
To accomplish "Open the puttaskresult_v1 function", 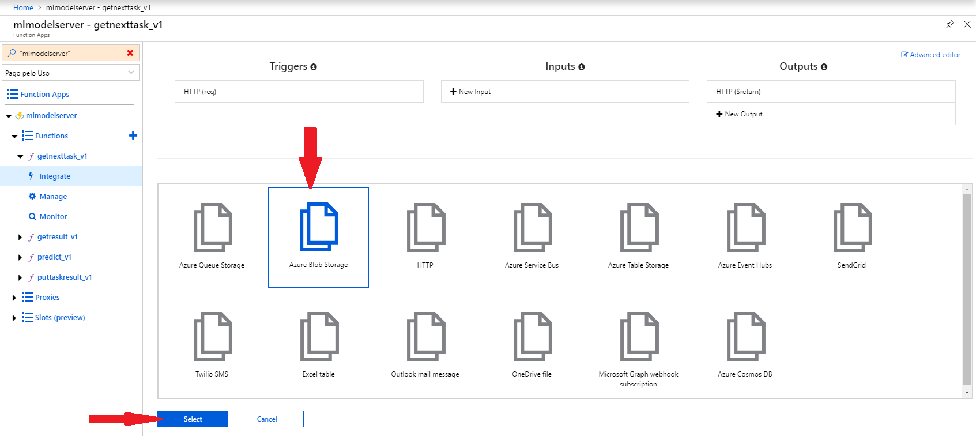I will click(x=65, y=277).
